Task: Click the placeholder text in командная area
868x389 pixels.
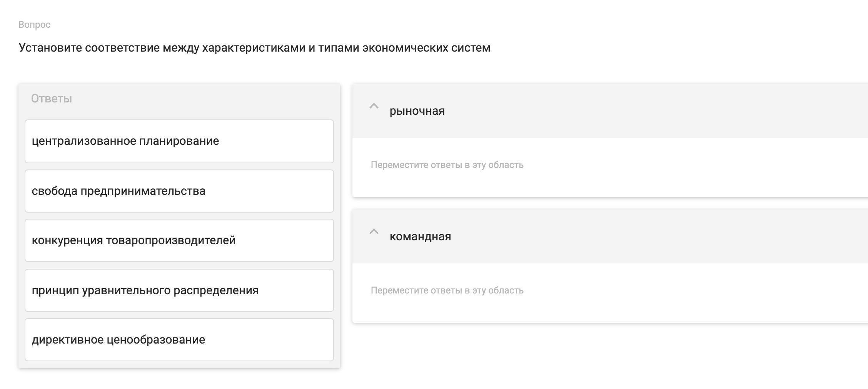Action: click(447, 290)
